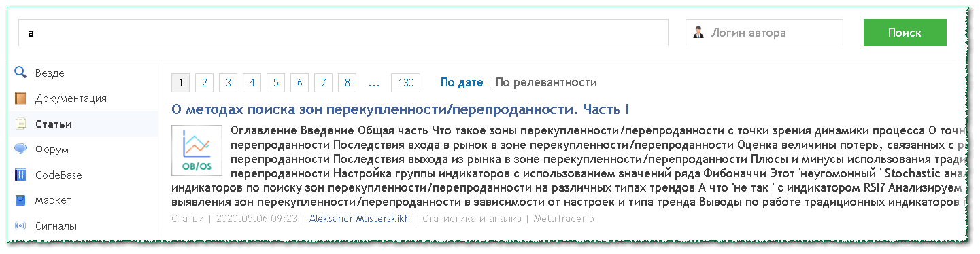This screenshot has height=254, width=980.
Task: Go to results page 5
Action: click(x=275, y=83)
